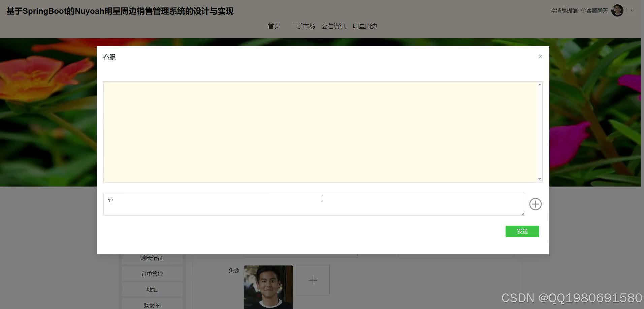Click the 头像 profile photo thumbnail
The width and height of the screenshot is (644, 309).
pos(268,287)
